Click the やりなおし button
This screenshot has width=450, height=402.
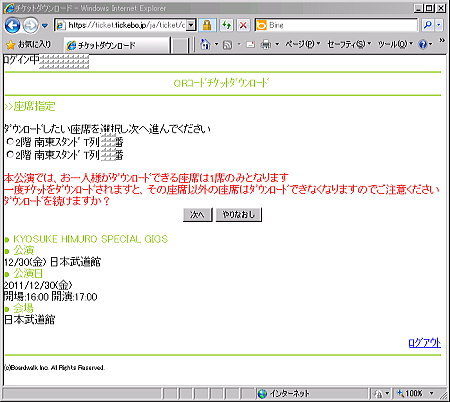click(239, 215)
